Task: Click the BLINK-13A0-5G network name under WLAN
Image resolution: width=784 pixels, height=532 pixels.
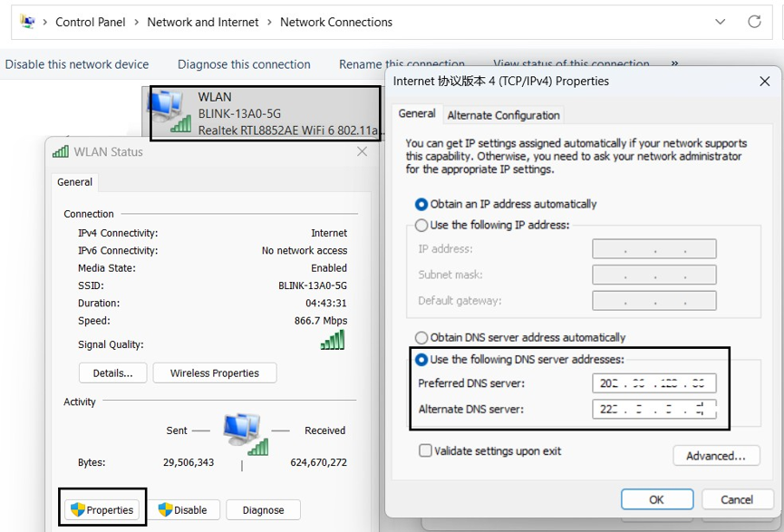Action: (239, 113)
